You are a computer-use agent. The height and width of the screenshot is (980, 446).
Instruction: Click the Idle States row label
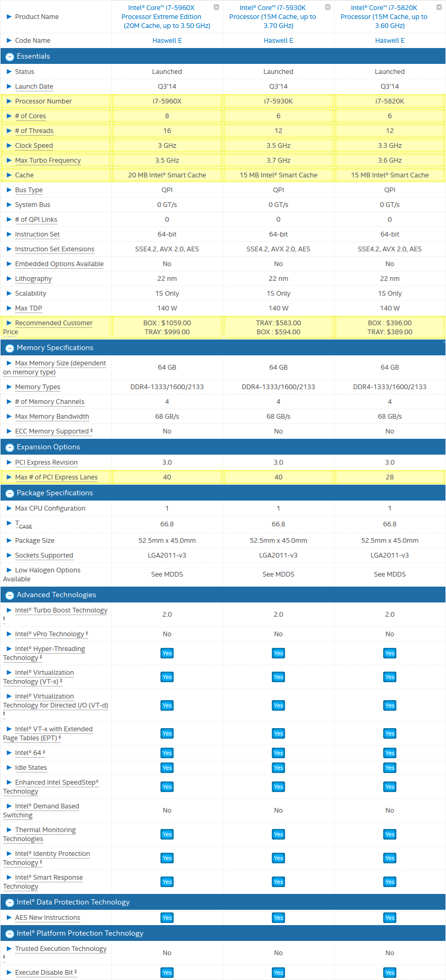tap(31, 768)
